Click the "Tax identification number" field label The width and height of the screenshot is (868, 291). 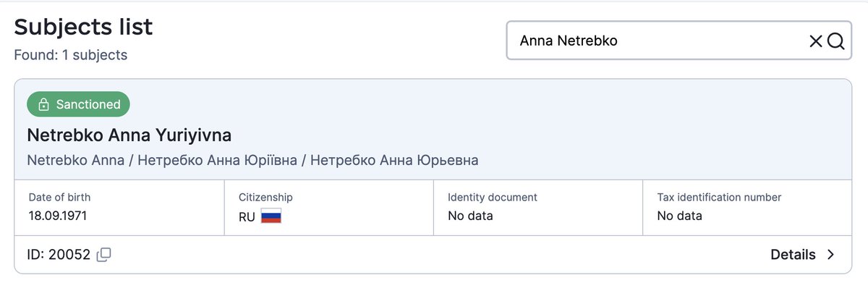719,197
